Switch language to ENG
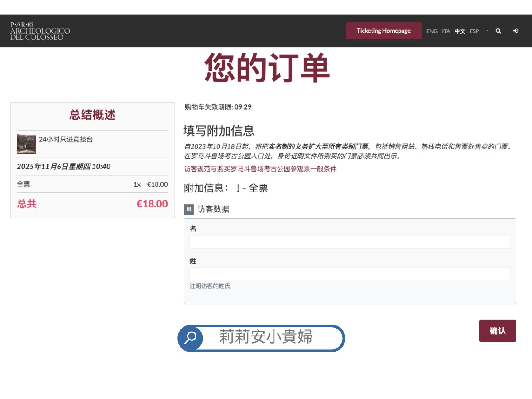Screen dimensions: 532x399 tap(432, 31)
